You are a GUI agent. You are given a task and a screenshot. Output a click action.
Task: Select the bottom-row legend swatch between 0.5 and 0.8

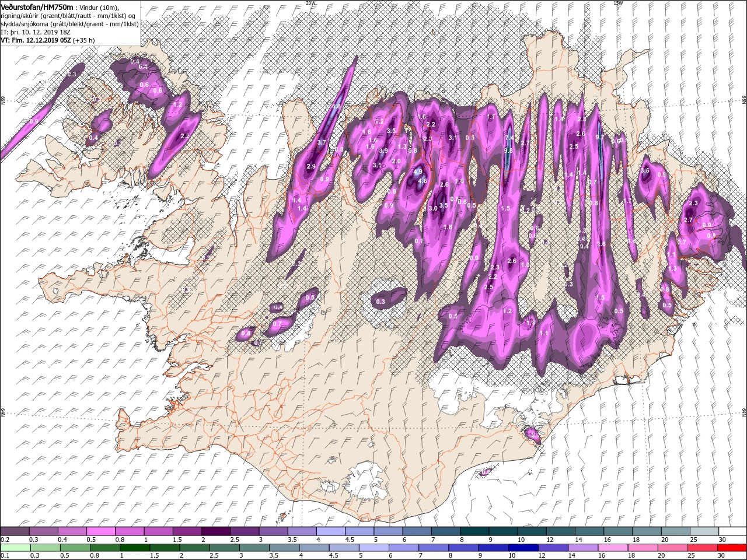coord(75,548)
